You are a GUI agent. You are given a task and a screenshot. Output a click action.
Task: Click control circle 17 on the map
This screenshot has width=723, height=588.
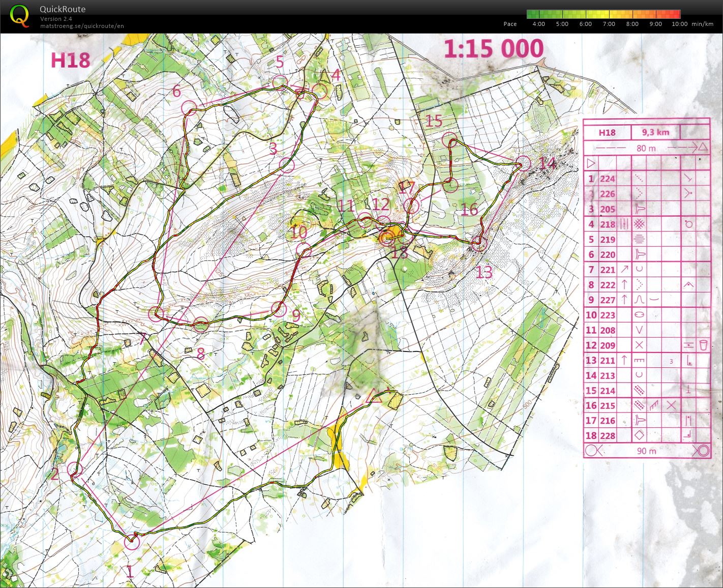coord(412,206)
